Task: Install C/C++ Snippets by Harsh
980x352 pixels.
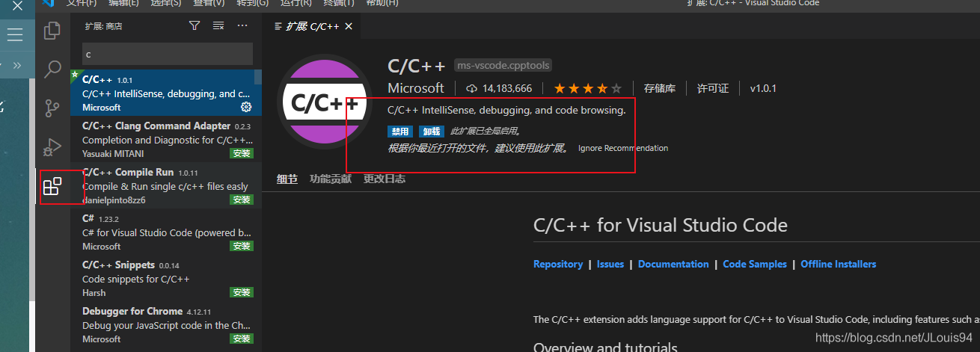Action: 242,292
